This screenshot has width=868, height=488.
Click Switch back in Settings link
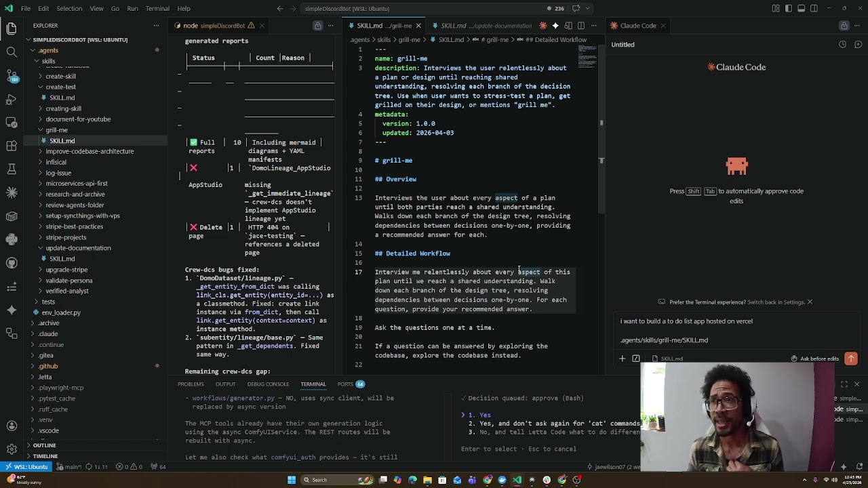pos(775,302)
